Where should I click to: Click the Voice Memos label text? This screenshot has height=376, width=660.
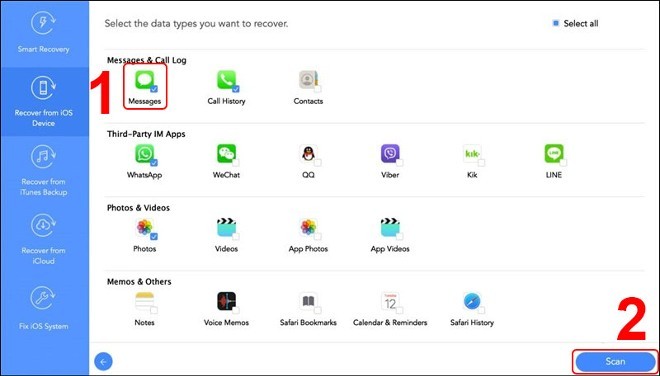coord(226,323)
